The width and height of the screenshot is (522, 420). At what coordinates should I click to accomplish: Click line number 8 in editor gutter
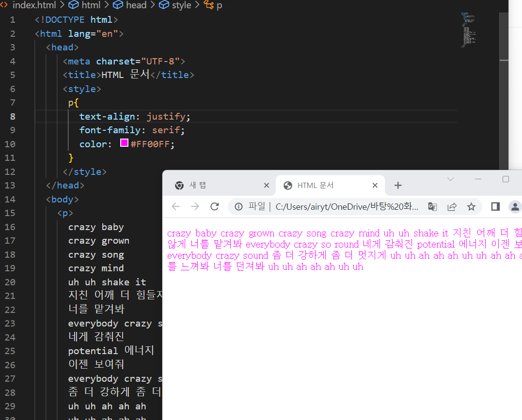click(x=12, y=116)
